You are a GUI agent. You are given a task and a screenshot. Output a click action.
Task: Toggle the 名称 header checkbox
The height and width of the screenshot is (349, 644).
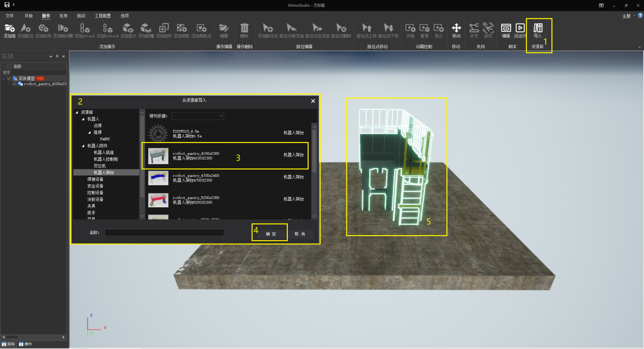[x=9, y=67]
